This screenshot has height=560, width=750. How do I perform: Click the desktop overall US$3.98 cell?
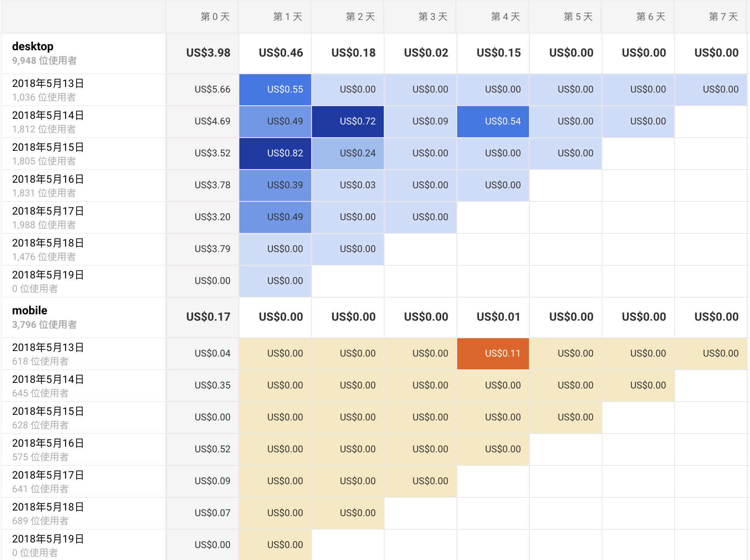click(208, 53)
